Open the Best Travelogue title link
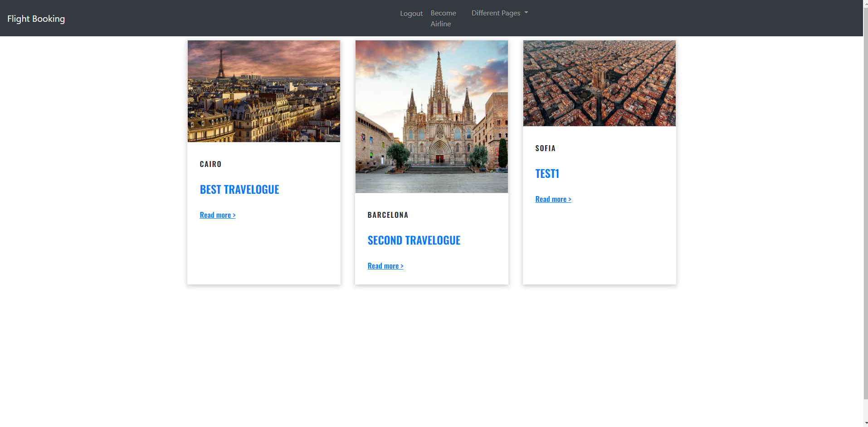 (x=239, y=190)
